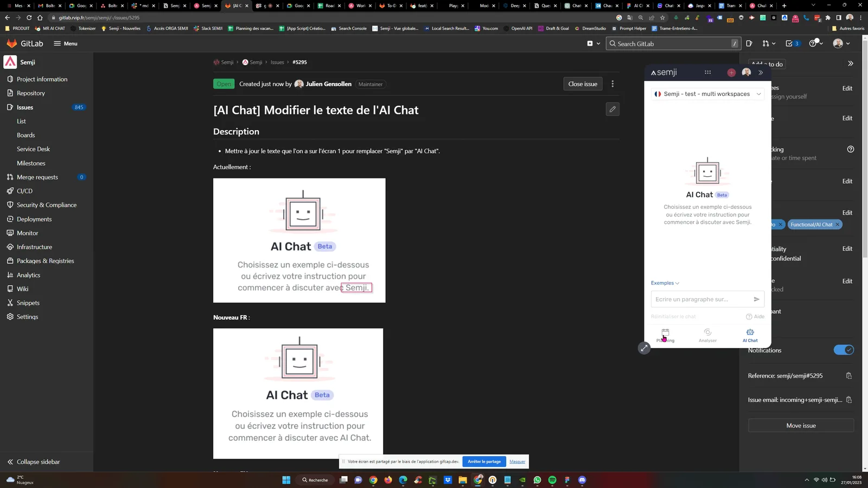Collapse the GitLab right sidebar
This screenshot has height=488, width=868.
[x=851, y=63]
